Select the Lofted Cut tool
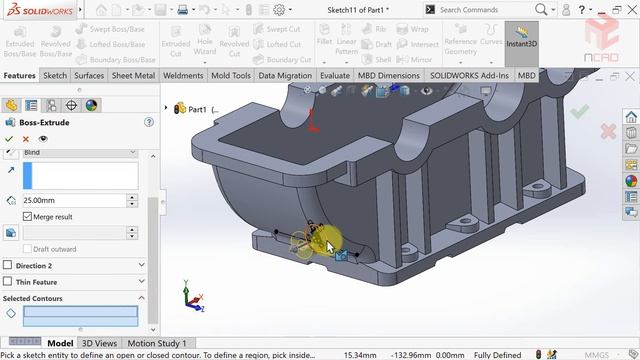This screenshot has height=360, width=640. point(277,44)
